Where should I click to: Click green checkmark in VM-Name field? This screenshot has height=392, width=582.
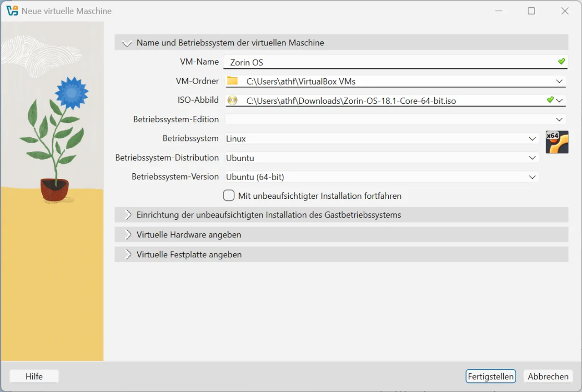click(x=562, y=61)
